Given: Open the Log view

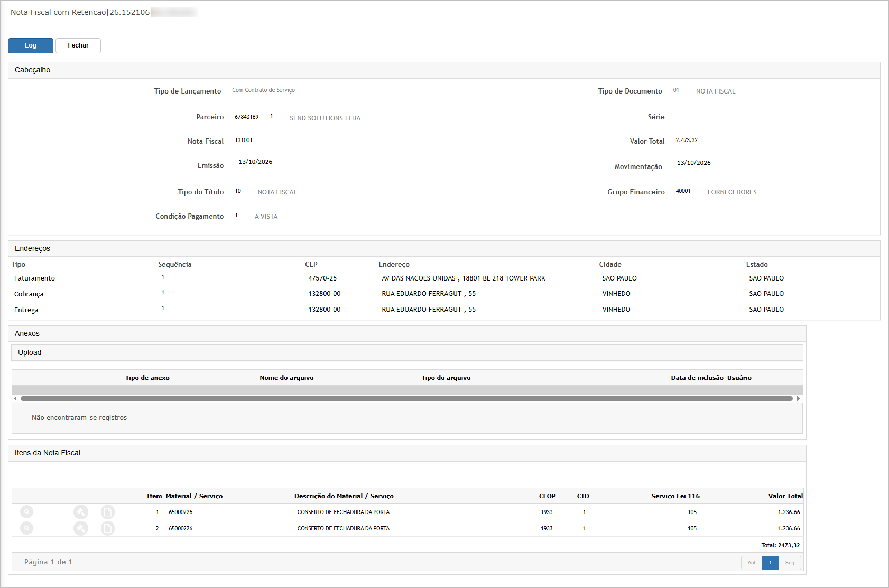Looking at the screenshot, I should tap(31, 45).
